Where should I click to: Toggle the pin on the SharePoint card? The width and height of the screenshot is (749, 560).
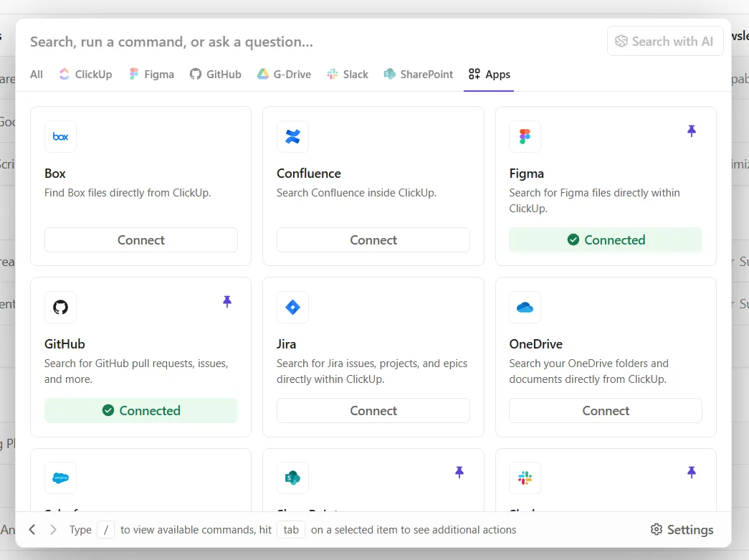pos(459,473)
